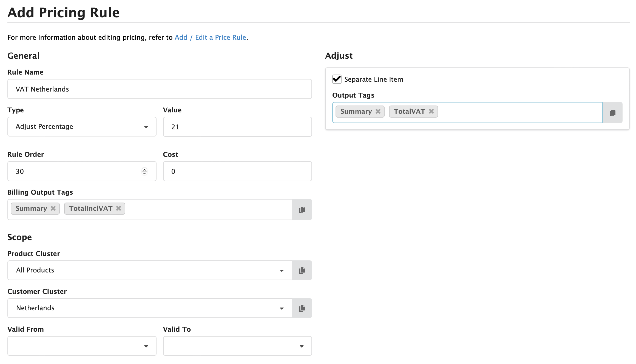
Task: Click the copy icon next to Product Cluster
Action: click(x=302, y=270)
